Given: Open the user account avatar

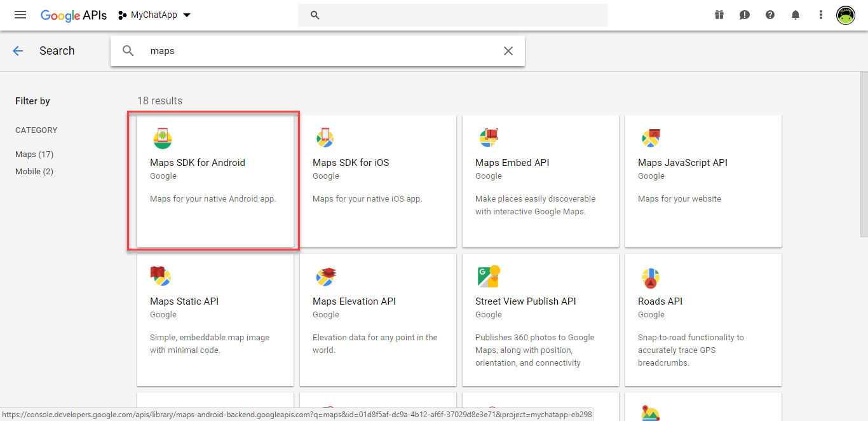Looking at the screenshot, I should (846, 15).
